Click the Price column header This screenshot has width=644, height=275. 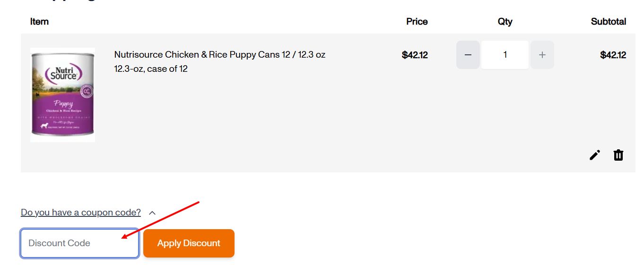click(x=417, y=21)
